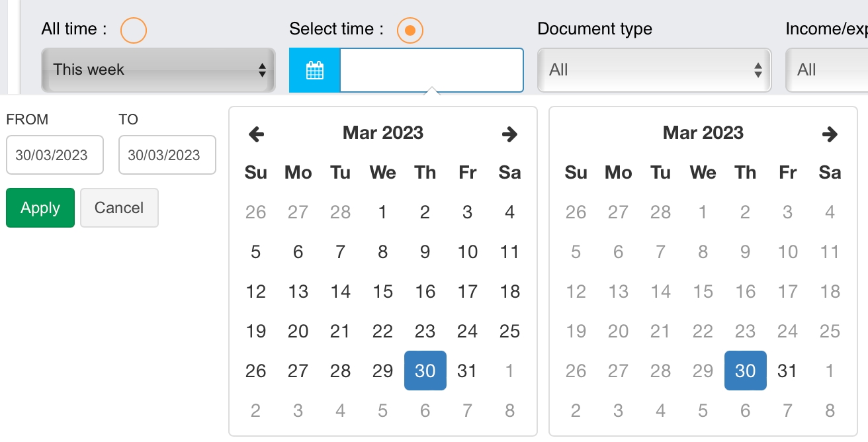Click the TO date input field

tap(167, 155)
